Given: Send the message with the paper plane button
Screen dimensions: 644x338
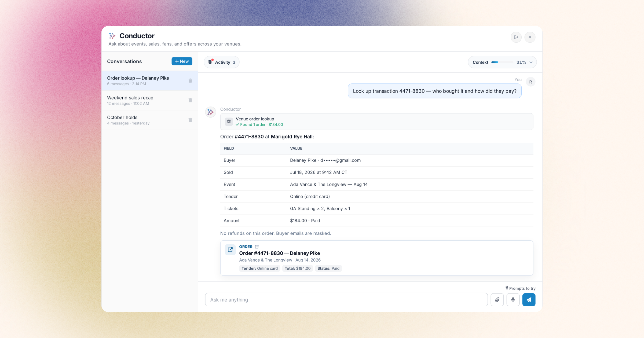Looking at the screenshot, I should coord(529,300).
